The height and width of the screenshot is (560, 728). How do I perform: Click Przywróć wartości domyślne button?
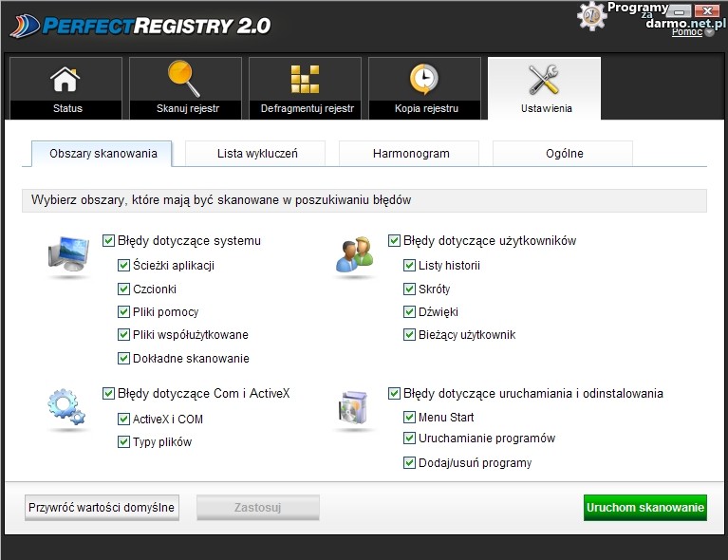point(101,508)
